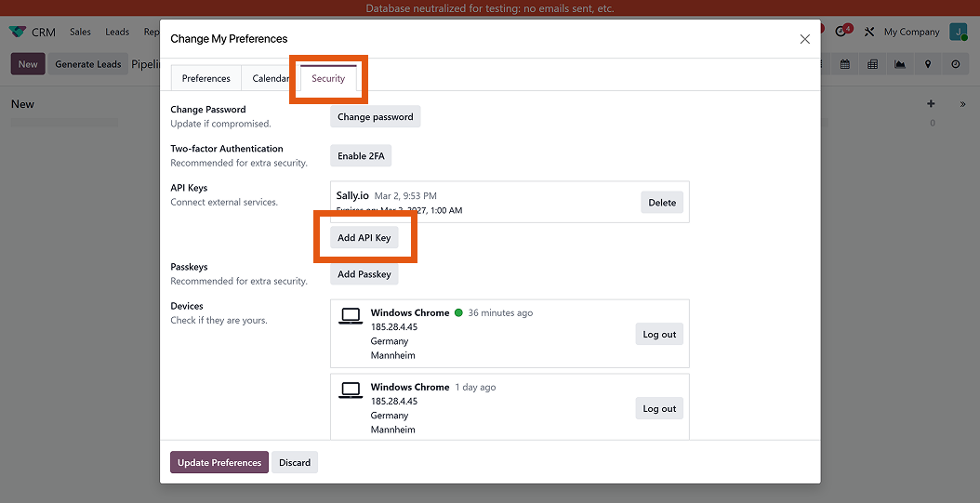
Task: Open the Sales menu
Action: pyautogui.click(x=81, y=32)
